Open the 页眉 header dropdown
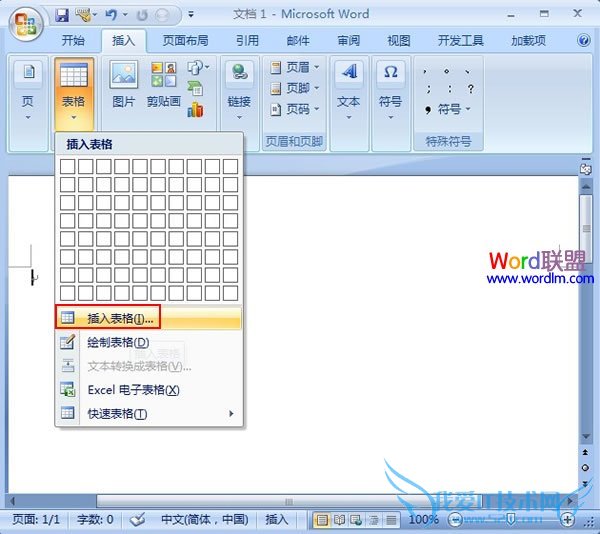The image size is (600, 534). pos(294,67)
